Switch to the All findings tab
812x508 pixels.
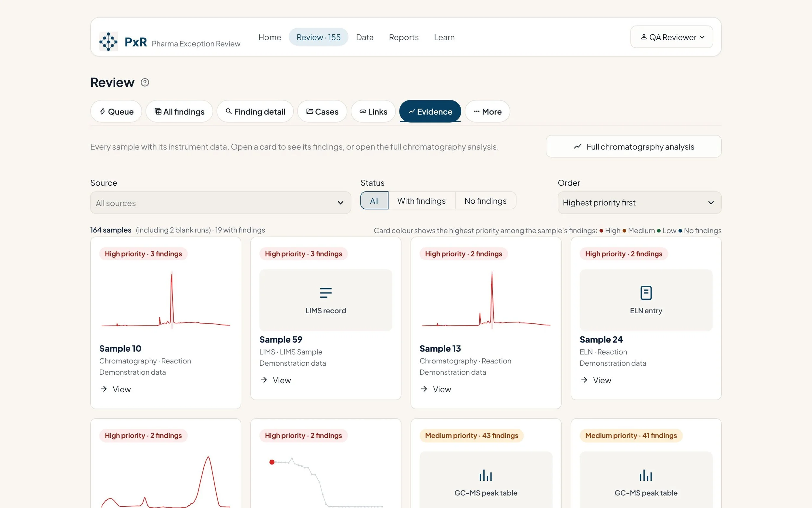coord(179,111)
